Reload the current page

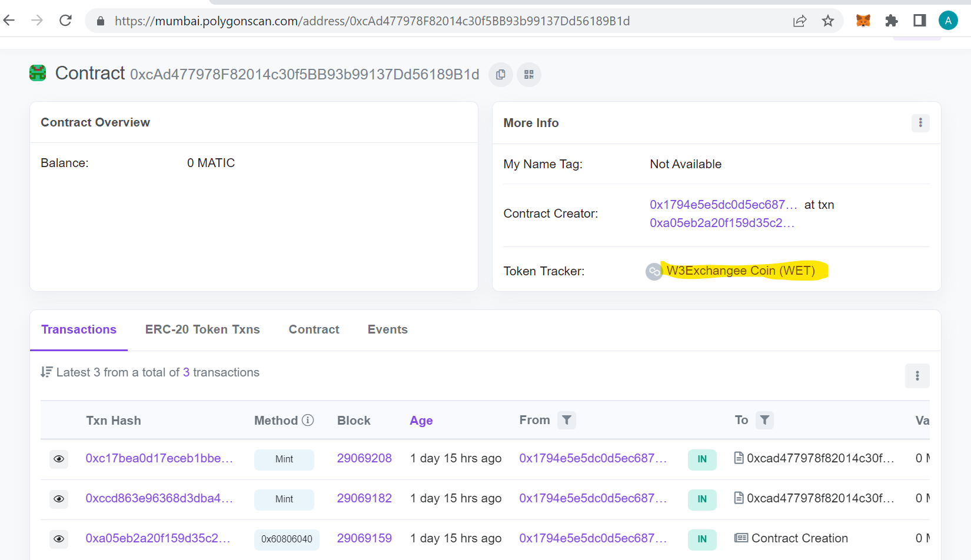(x=65, y=21)
